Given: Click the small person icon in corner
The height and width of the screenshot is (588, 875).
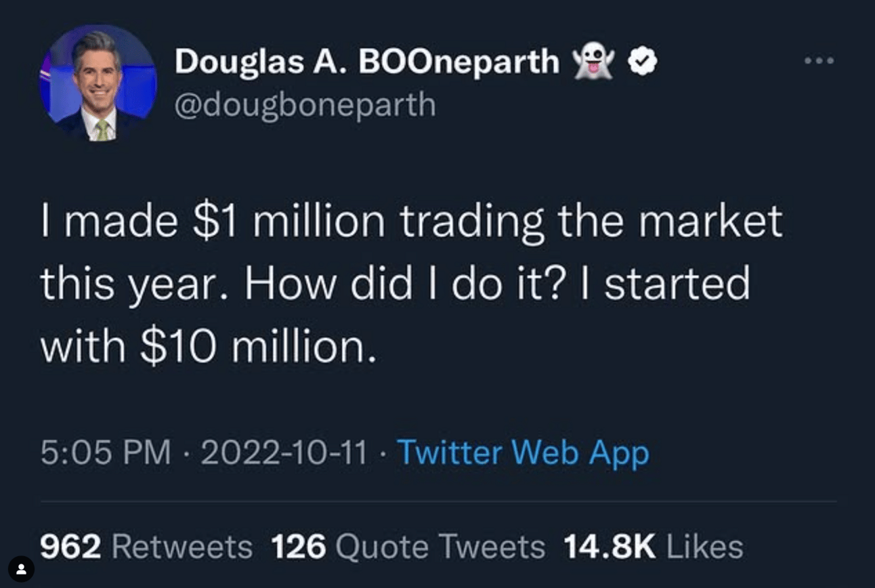Looking at the screenshot, I should pos(21,568).
